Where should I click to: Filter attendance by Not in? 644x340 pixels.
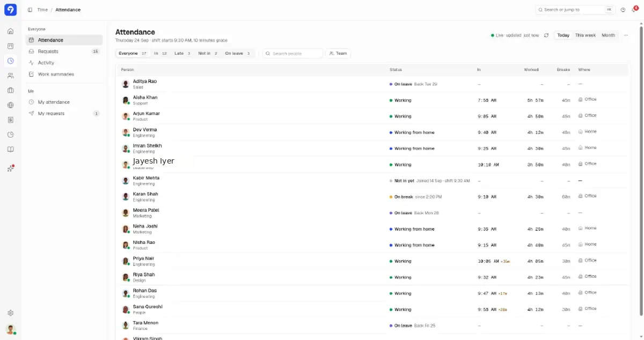208,54
